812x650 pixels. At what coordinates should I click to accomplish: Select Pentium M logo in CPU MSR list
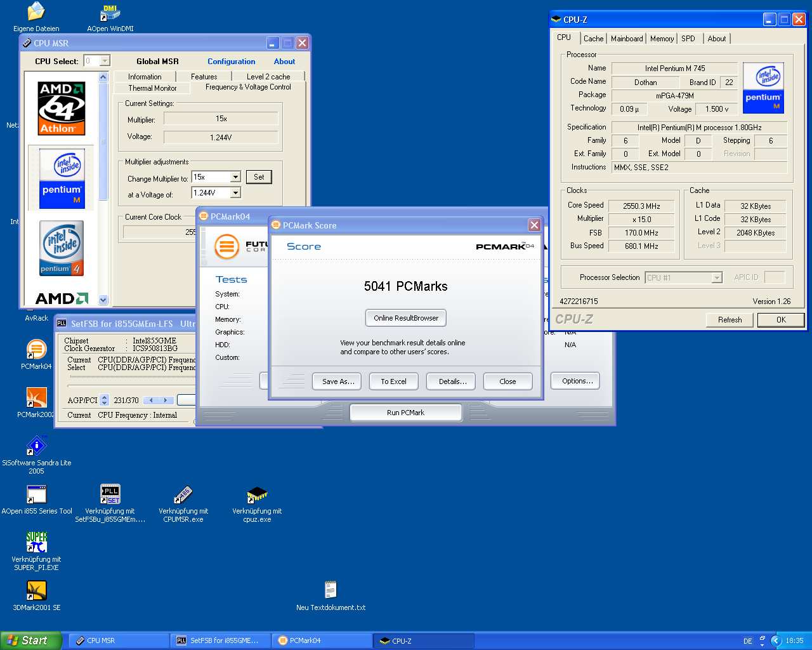[62, 178]
